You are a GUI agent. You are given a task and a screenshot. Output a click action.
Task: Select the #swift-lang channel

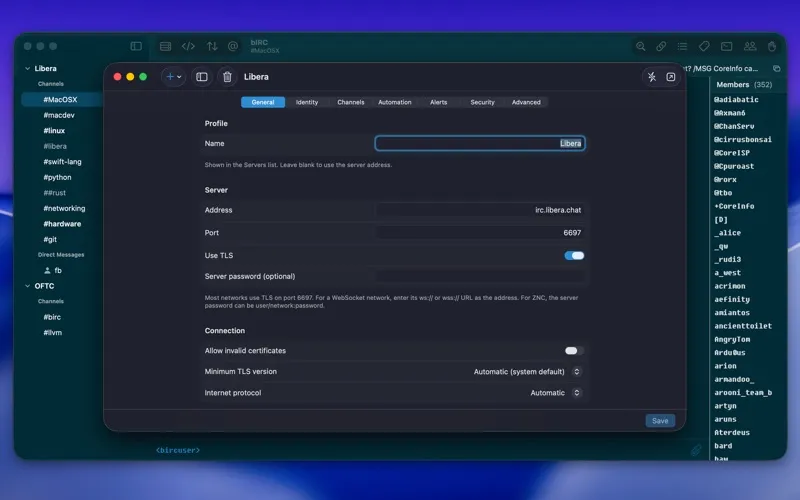[x=62, y=162]
